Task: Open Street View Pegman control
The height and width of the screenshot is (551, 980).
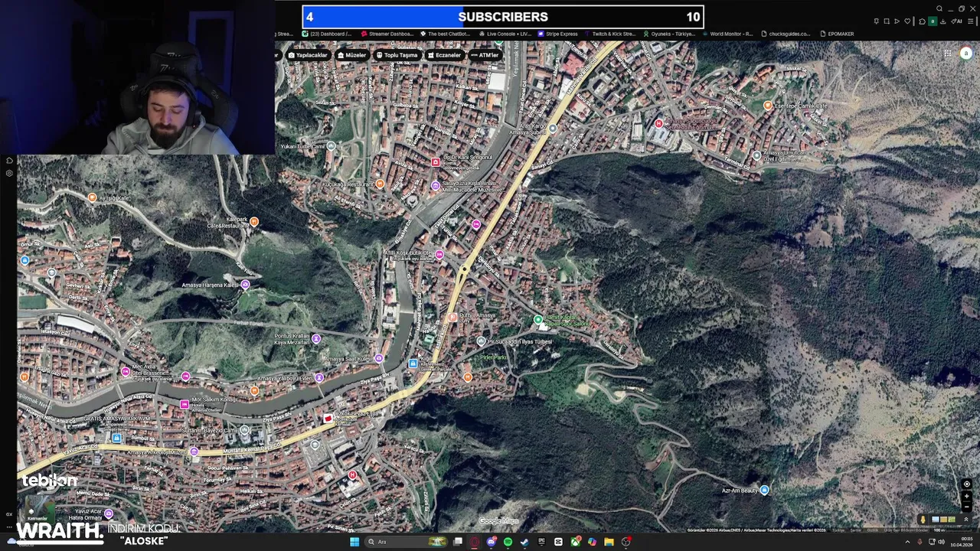Action: pyautogui.click(x=923, y=520)
